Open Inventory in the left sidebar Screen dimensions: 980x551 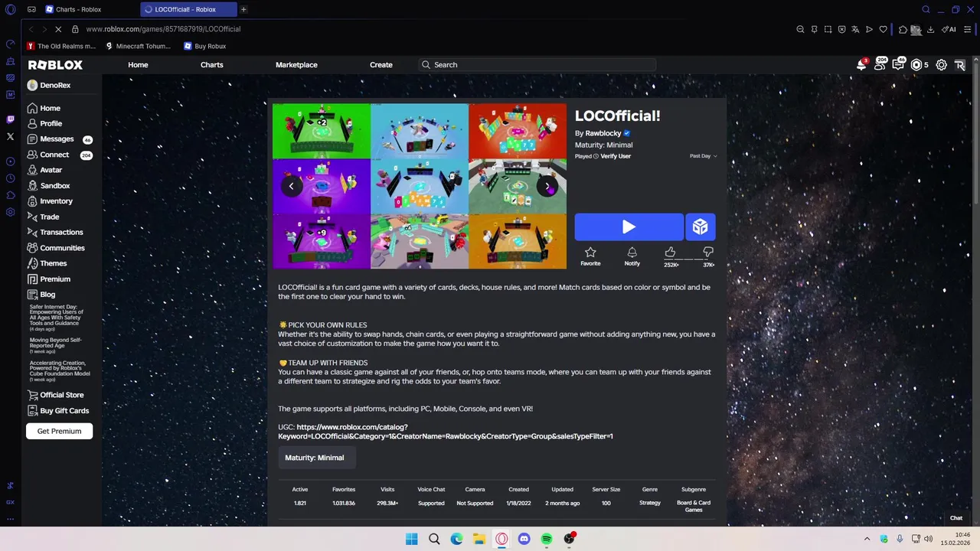click(x=50, y=201)
